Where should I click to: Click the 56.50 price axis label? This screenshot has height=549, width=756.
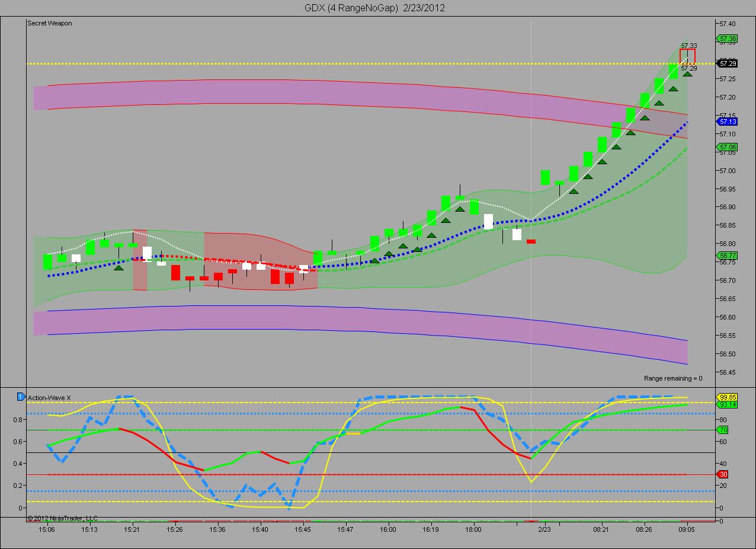[728, 354]
